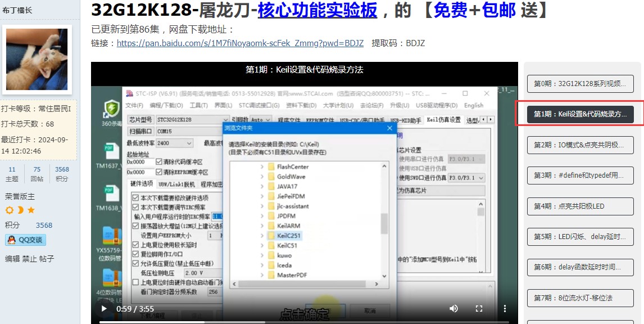The image size is (644, 324).
Task: Open the 工具(T) menu
Action: [x=198, y=105]
